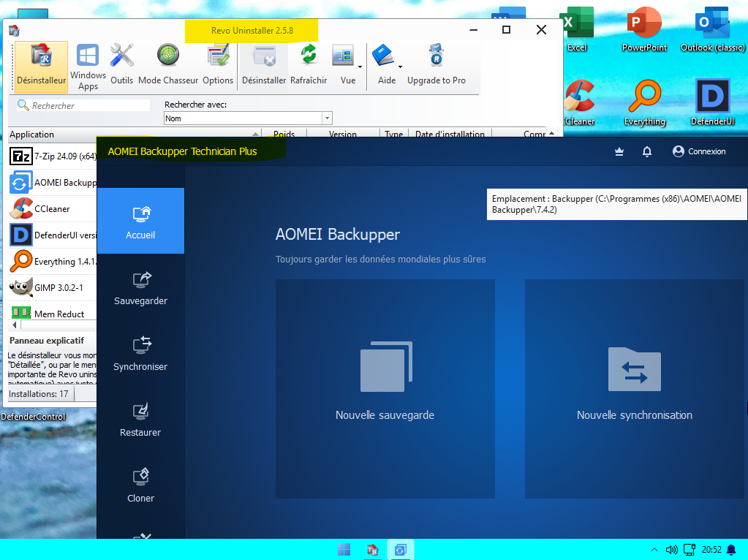Click Connexion to sign in

(x=699, y=151)
